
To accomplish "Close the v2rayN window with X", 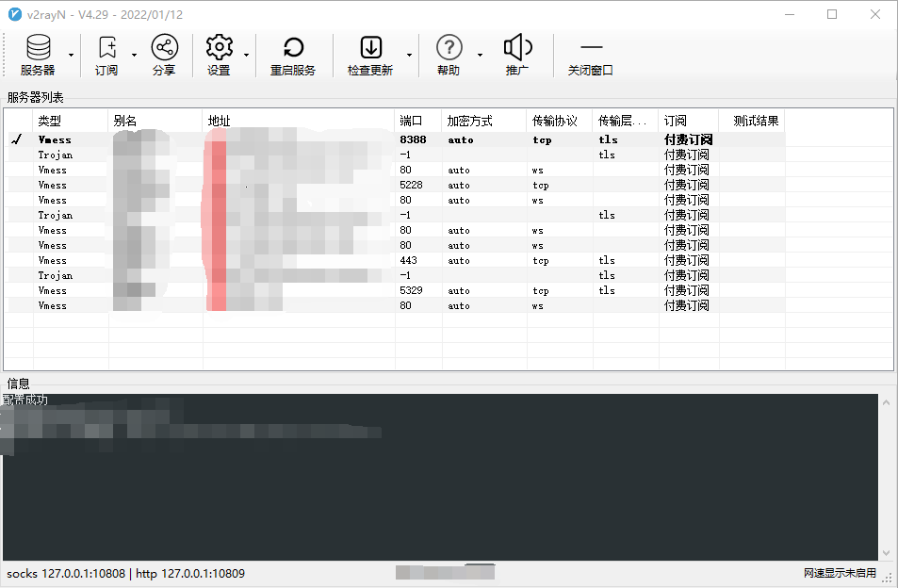I will click(x=875, y=14).
